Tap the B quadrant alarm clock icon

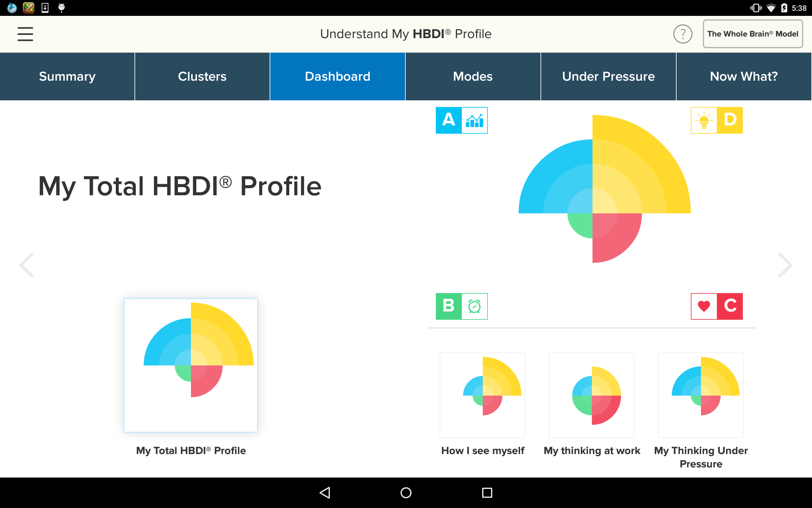click(x=475, y=306)
